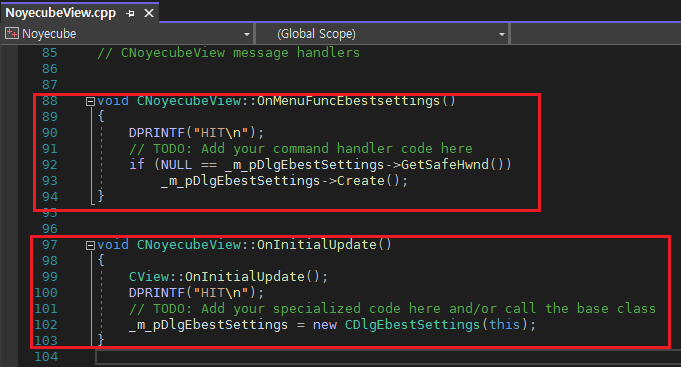Image resolution: width=681 pixels, height=367 pixels.
Task: Click 'new' keyword on line 102
Action: tap(324, 325)
